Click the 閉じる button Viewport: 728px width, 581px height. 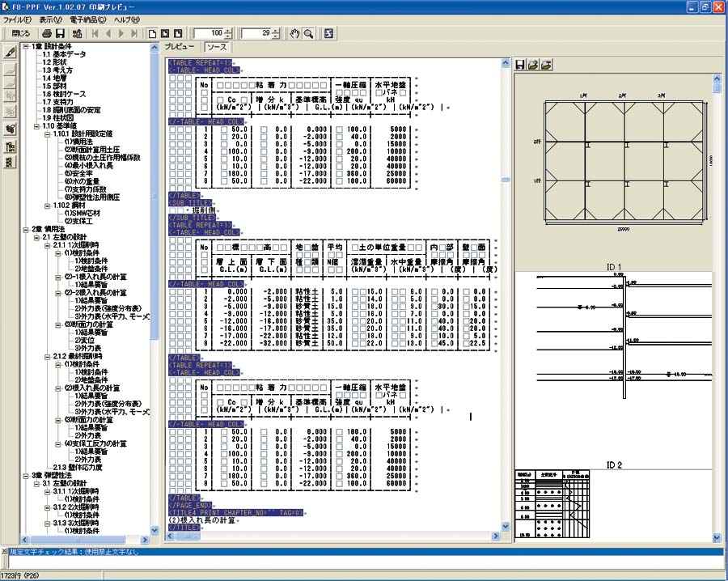pyautogui.click(x=20, y=33)
